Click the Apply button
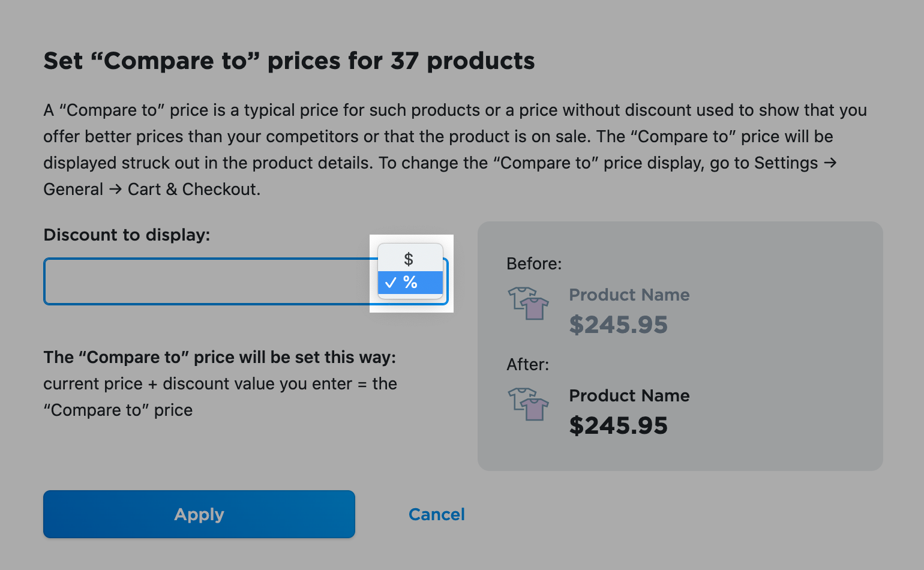 [x=199, y=514]
